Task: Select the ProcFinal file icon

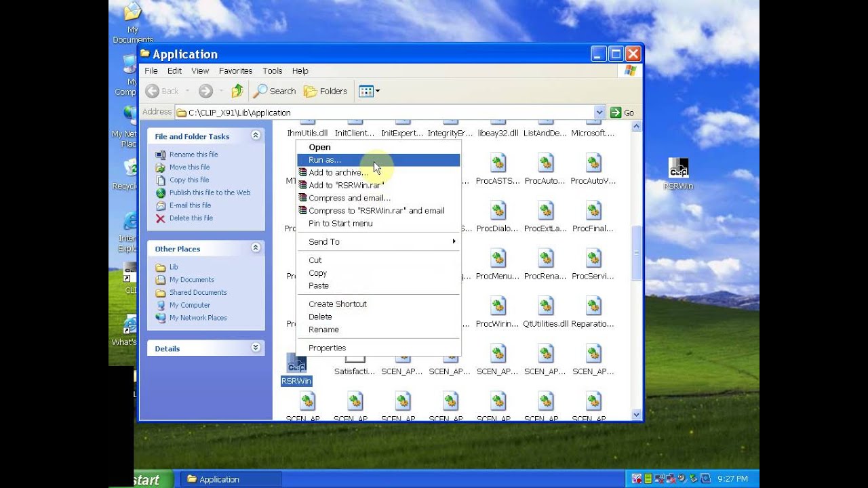Action: (593, 211)
